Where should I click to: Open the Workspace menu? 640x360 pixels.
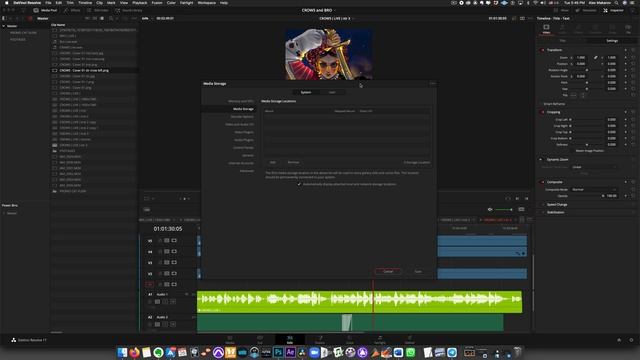[207, 3]
